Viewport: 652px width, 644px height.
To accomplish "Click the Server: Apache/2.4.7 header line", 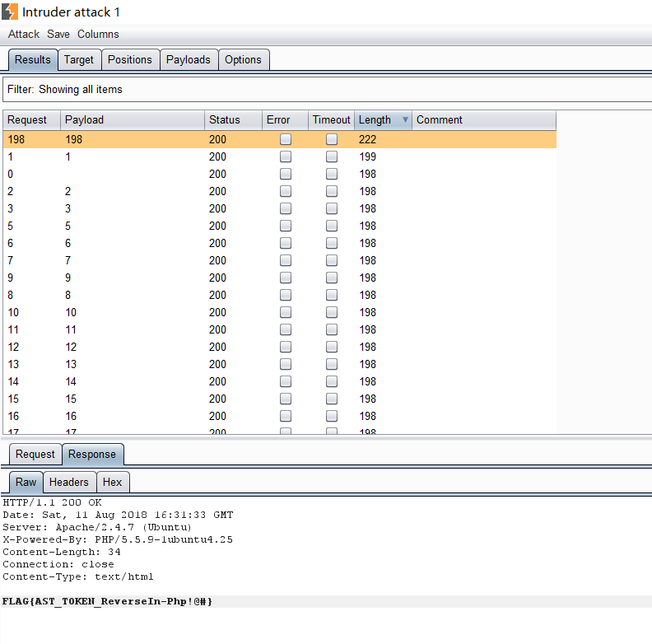I will click(97, 528).
